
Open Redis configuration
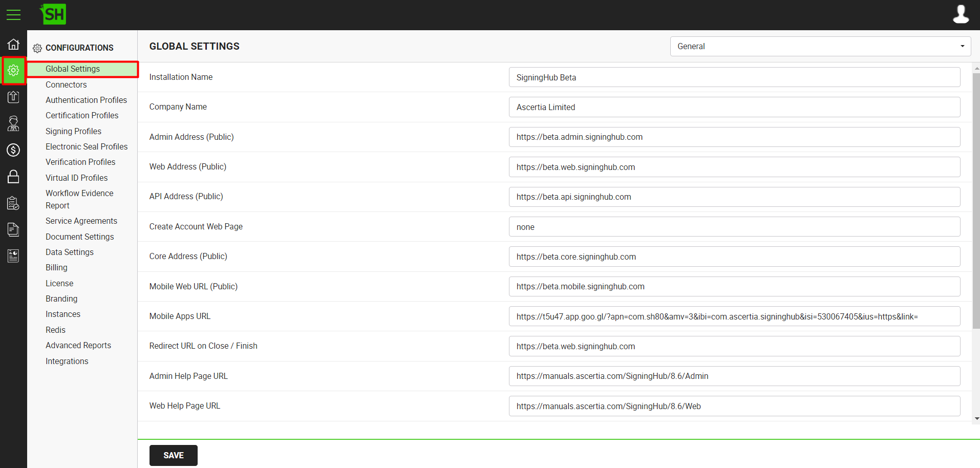pyautogui.click(x=55, y=330)
